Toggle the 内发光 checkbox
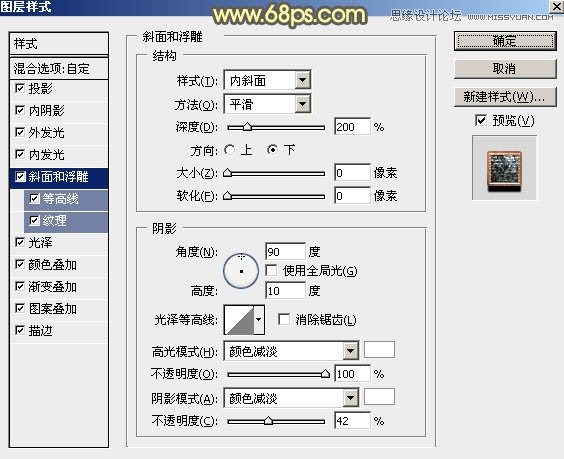The height and width of the screenshot is (459, 564). (x=20, y=154)
